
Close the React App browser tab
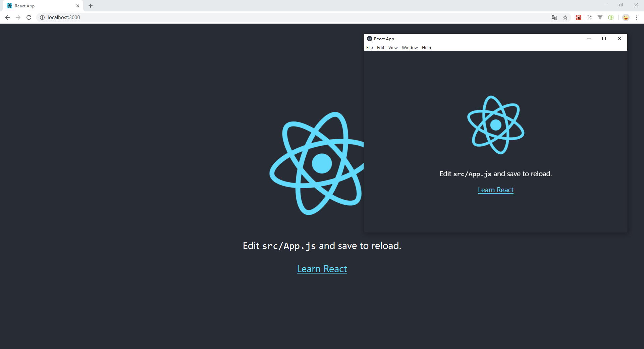(78, 6)
